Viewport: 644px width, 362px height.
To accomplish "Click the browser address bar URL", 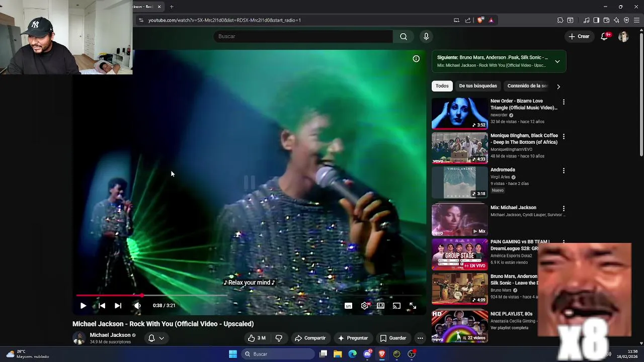I will 224,20.
